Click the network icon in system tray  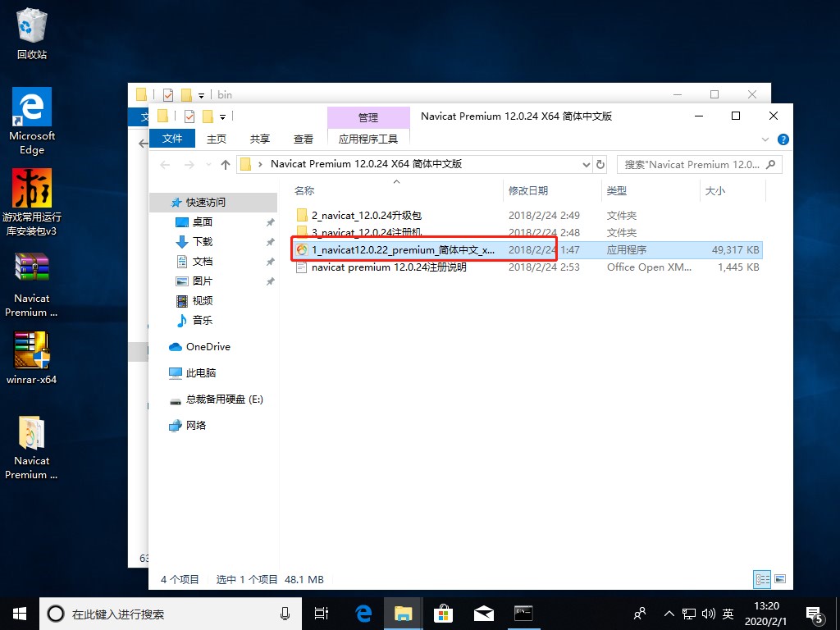[689, 614]
